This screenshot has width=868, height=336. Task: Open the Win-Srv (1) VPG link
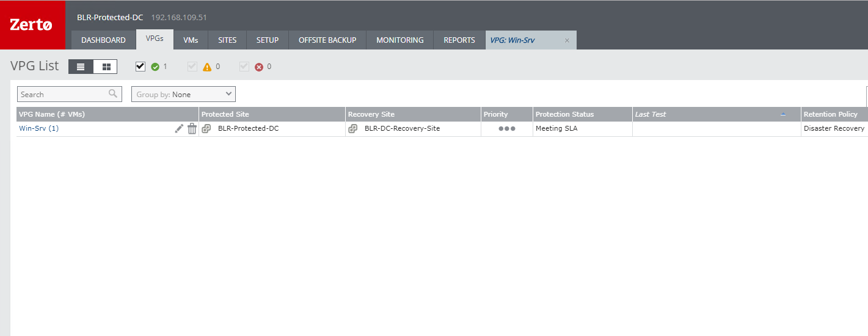pyautogui.click(x=39, y=129)
